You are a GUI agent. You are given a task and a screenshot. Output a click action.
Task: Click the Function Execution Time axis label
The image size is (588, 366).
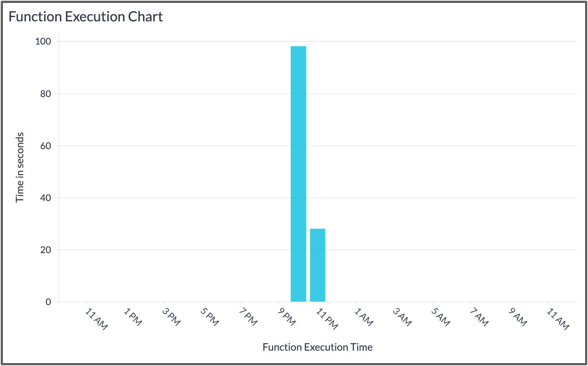317,347
